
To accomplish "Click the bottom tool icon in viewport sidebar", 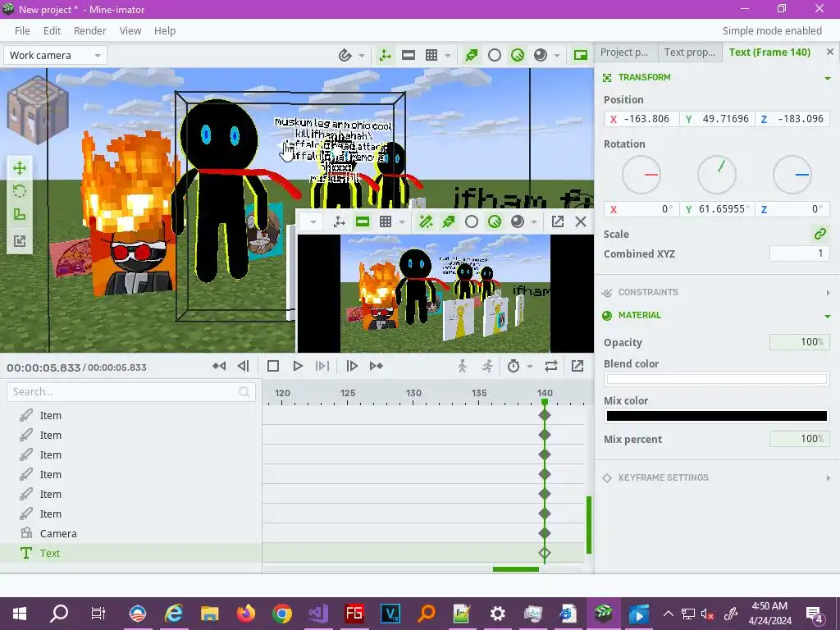I will tap(20, 241).
